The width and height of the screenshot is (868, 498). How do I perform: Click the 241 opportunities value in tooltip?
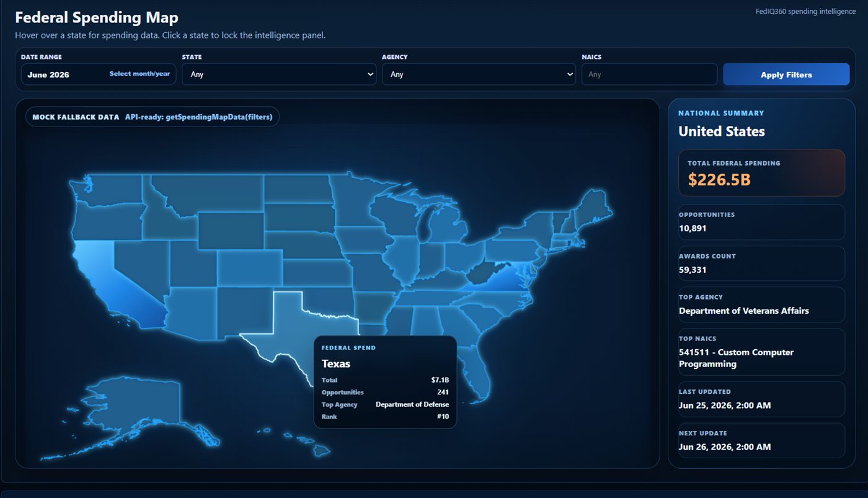point(443,393)
